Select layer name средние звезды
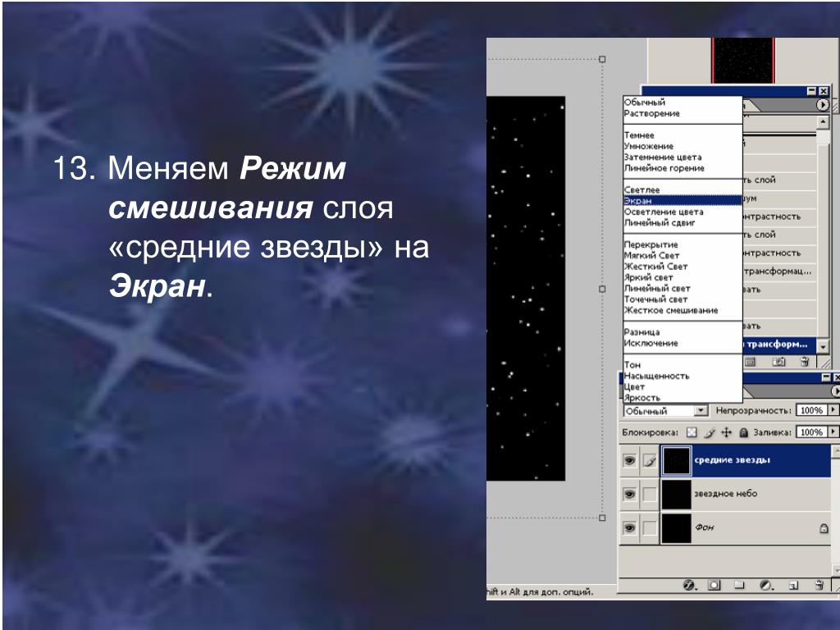840x630 pixels. pyautogui.click(x=732, y=459)
